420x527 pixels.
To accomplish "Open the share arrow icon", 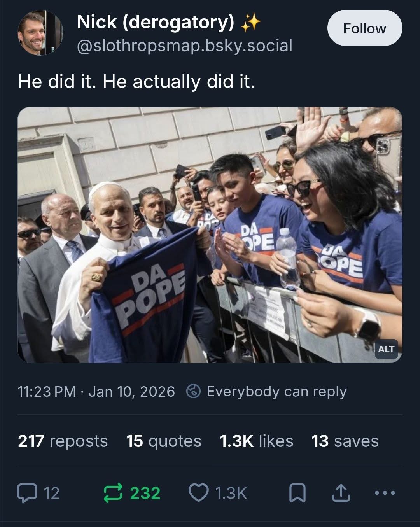I will tap(341, 493).
